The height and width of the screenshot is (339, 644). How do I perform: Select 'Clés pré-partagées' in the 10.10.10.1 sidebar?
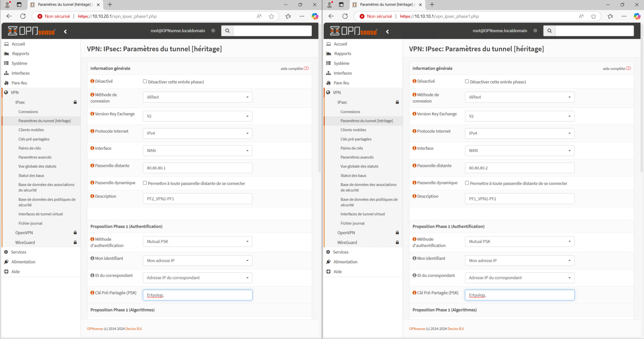point(356,139)
